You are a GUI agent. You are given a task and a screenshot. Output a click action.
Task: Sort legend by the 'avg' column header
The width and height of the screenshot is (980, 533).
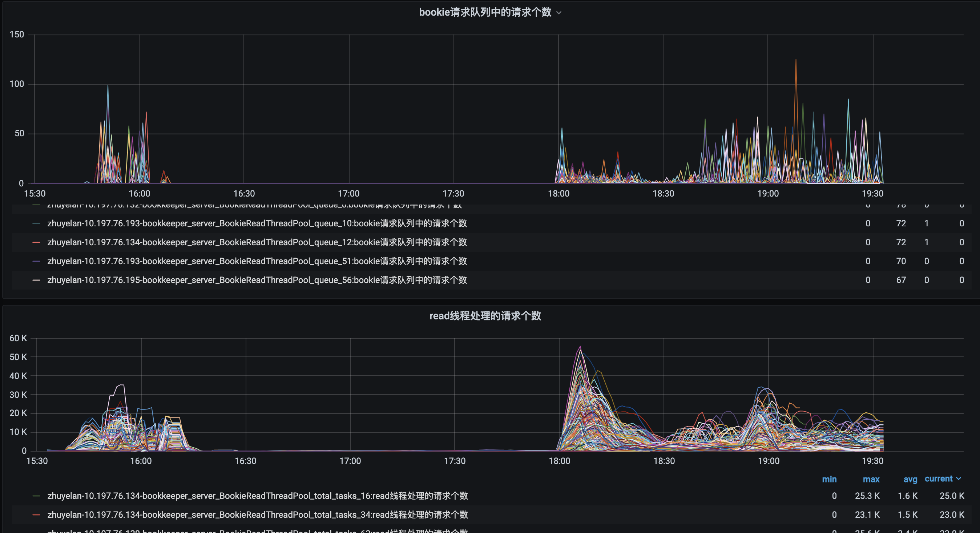[x=910, y=479]
